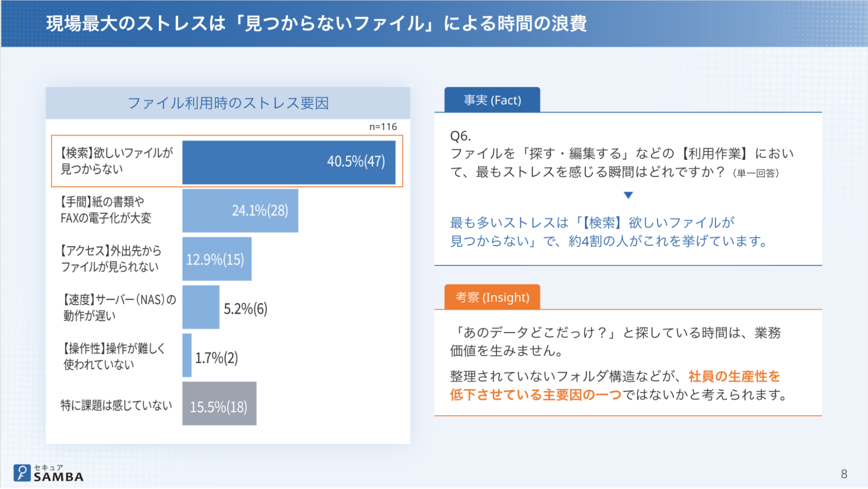Click the n=116 sample size label
The height and width of the screenshot is (489, 868).
pos(383,127)
